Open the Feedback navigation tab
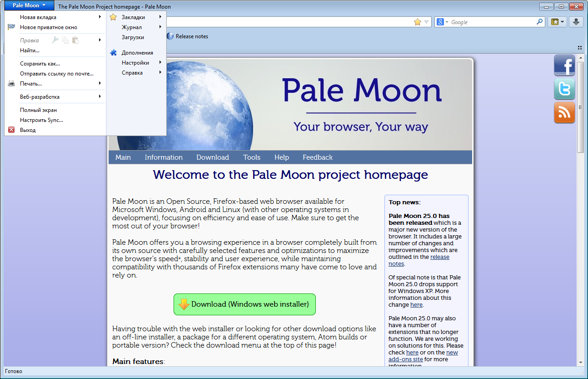This screenshot has height=379, width=588. (318, 157)
